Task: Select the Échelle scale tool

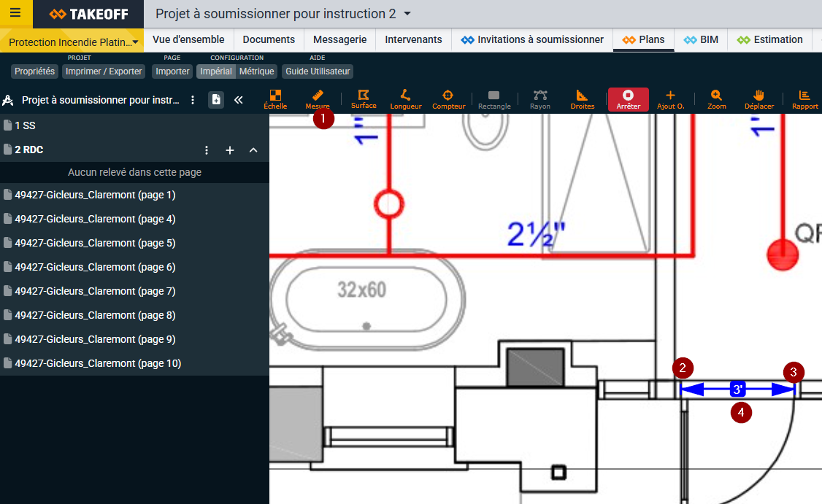Action: coord(275,99)
